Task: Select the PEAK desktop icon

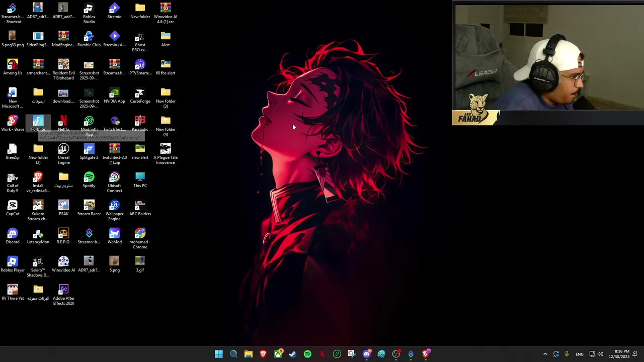Action: tap(63, 208)
